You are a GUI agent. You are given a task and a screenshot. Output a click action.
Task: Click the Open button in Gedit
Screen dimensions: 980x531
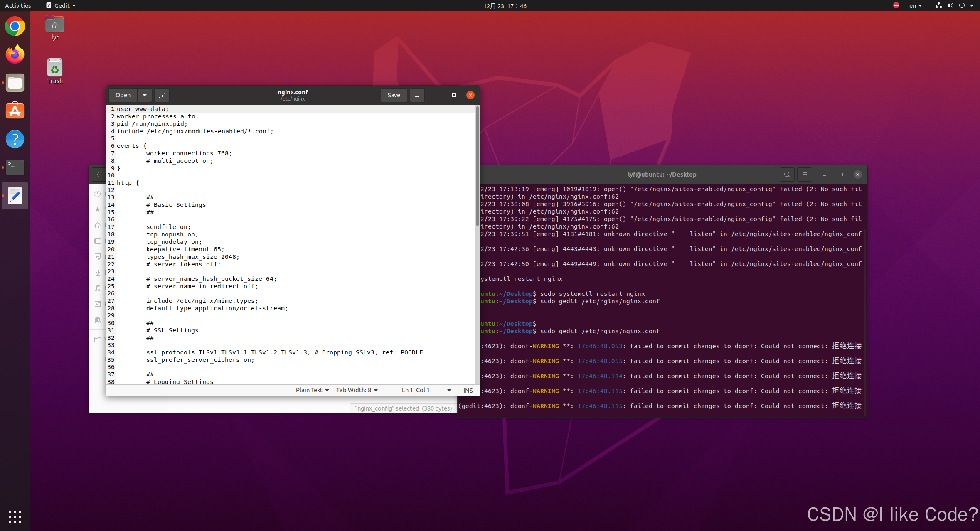click(x=123, y=95)
